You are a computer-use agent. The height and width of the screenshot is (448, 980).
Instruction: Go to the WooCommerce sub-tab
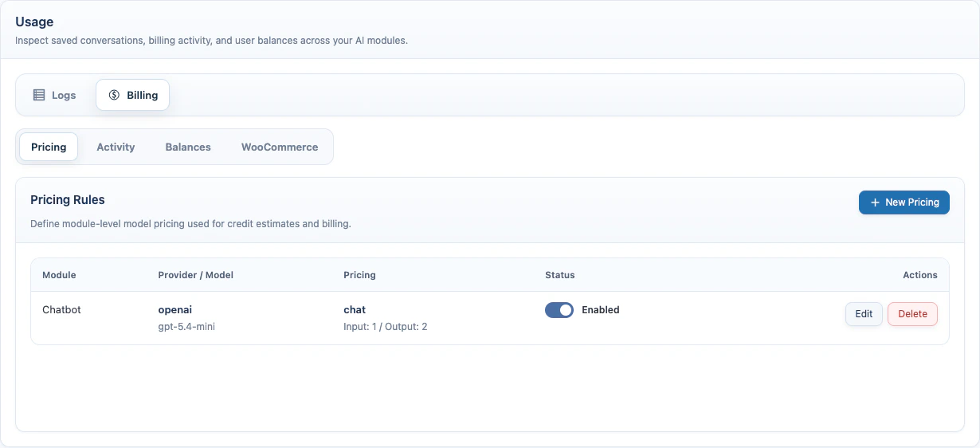(280, 147)
